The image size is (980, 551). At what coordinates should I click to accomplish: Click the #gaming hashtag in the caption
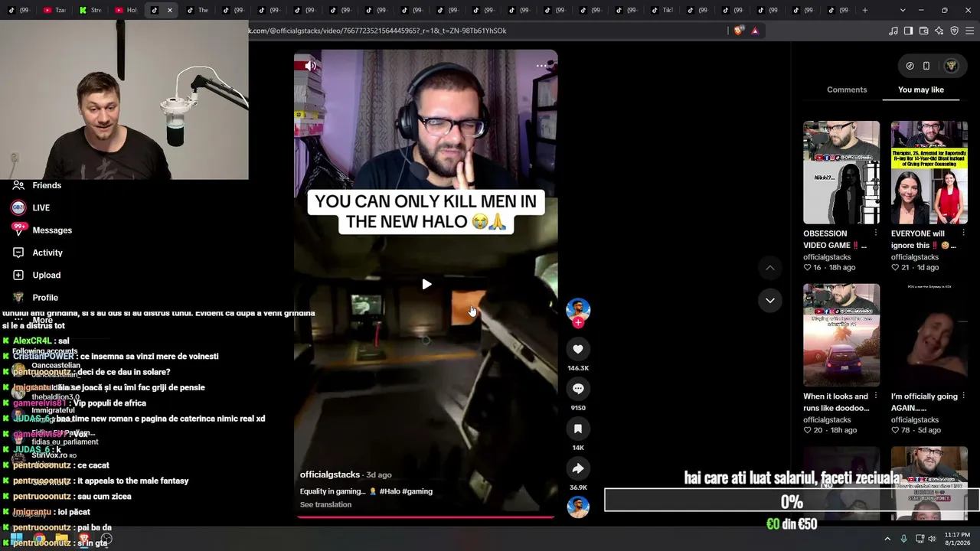coord(417,491)
